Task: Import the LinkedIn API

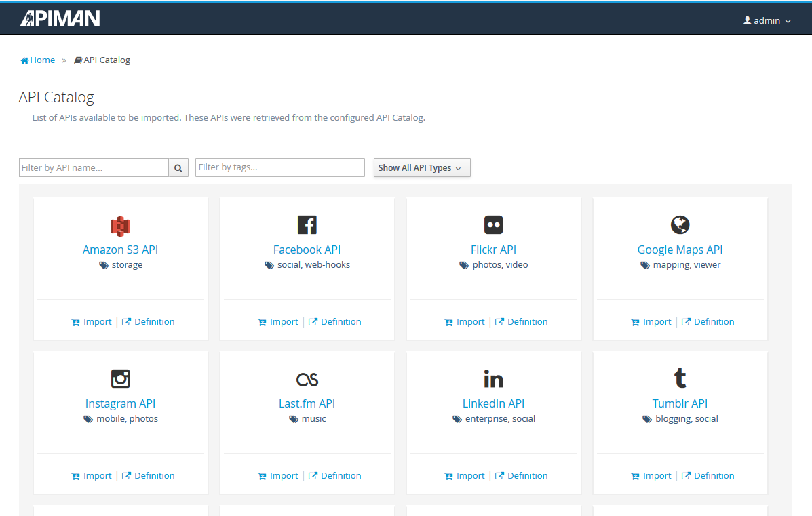Action: (465, 475)
